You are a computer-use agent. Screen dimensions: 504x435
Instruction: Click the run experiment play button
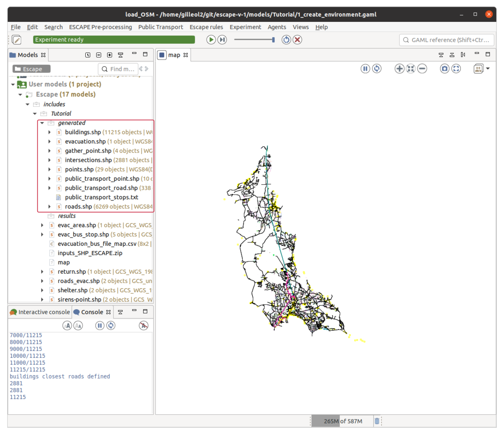click(x=211, y=40)
